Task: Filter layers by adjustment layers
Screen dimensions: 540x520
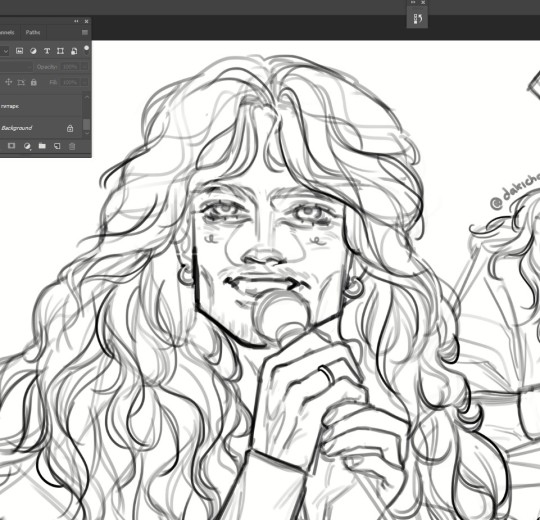Action: point(33,51)
